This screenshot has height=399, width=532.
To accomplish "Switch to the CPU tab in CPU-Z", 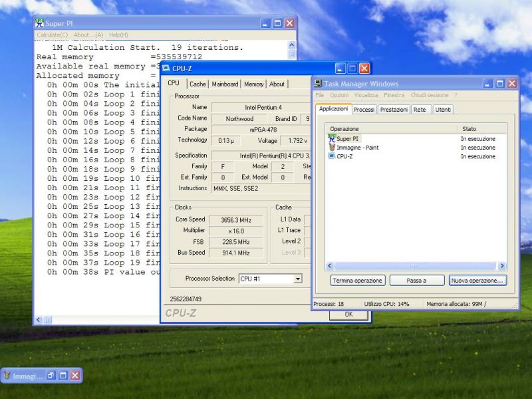I will click(x=174, y=83).
